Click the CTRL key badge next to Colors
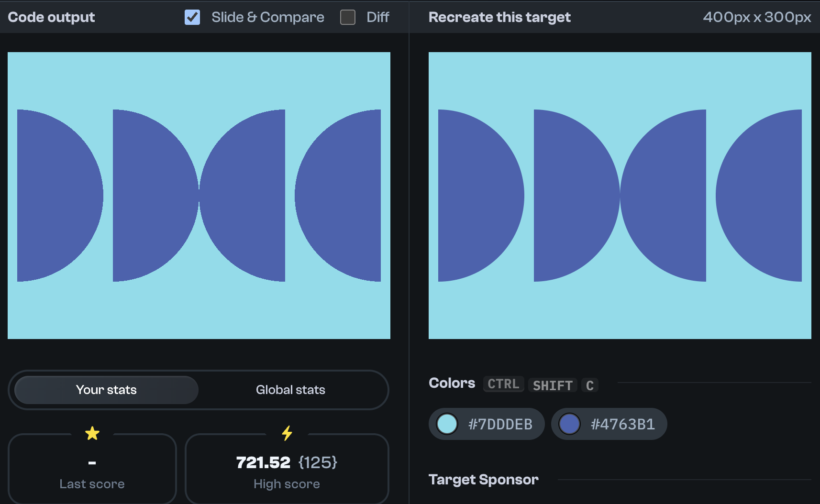 pyautogui.click(x=503, y=384)
